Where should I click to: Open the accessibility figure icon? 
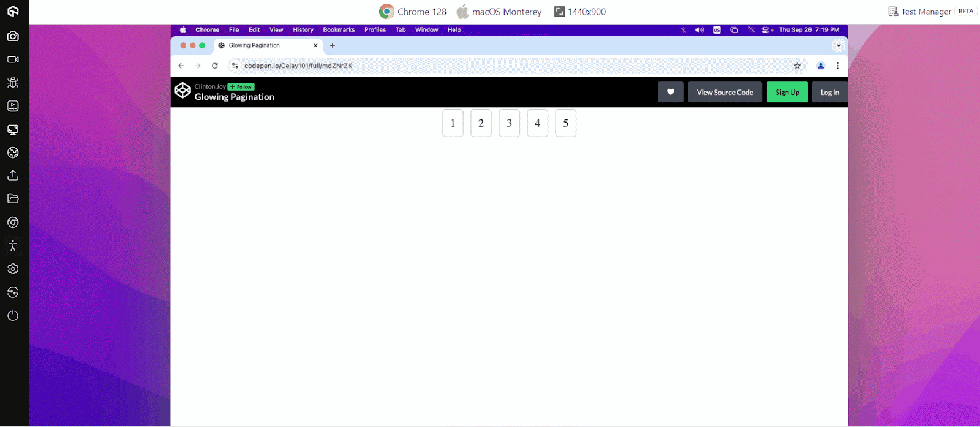[13, 246]
